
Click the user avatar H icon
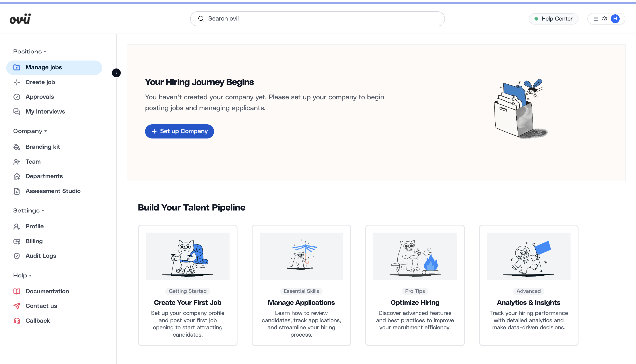pos(615,19)
